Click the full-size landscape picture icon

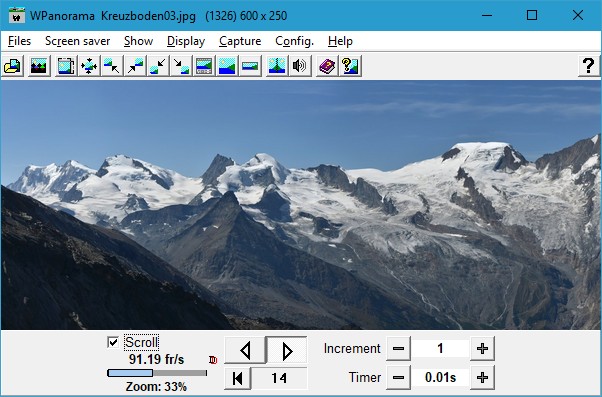pyautogui.click(x=227, y=66)
